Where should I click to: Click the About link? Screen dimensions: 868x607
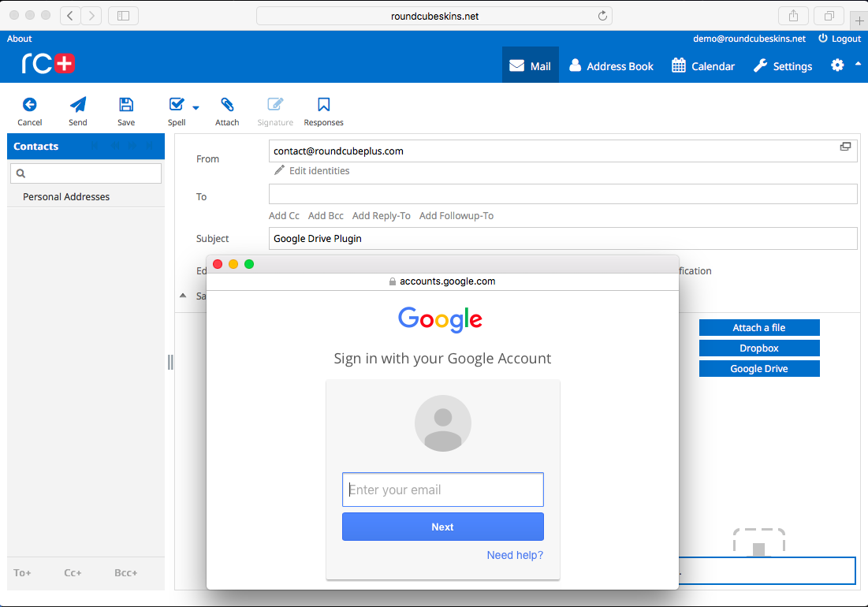coord(20,39)
